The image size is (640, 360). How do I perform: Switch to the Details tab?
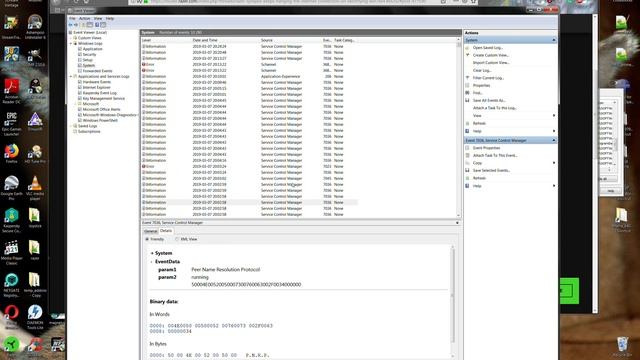pos(166,231)
